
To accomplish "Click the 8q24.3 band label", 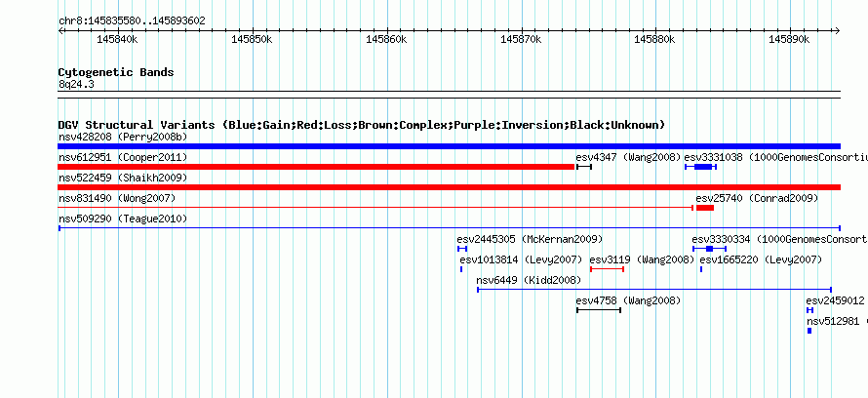I will pos(76,85).
